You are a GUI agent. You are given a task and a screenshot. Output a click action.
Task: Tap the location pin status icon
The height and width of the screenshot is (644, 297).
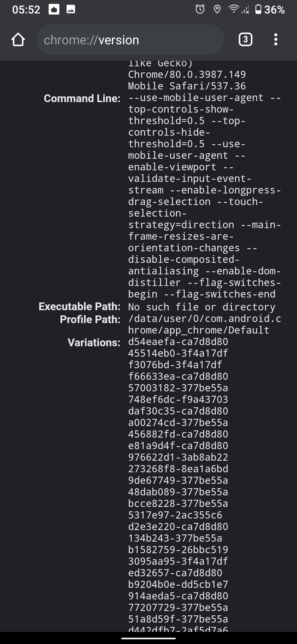tap(217, 10)
